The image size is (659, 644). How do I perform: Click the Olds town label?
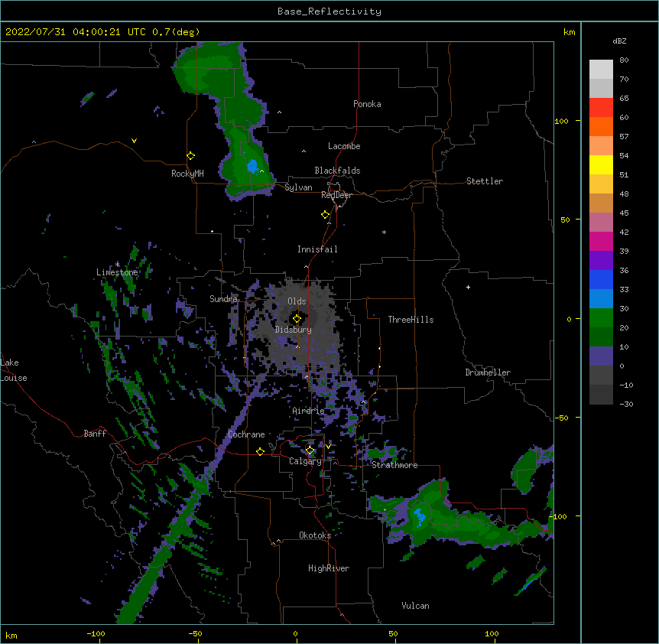[297, 301]
